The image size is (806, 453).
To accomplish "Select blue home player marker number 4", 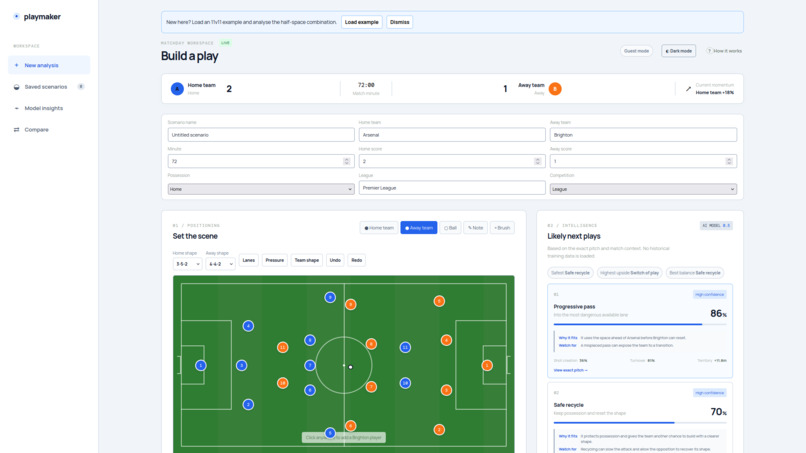I will (x=248, y=326).
